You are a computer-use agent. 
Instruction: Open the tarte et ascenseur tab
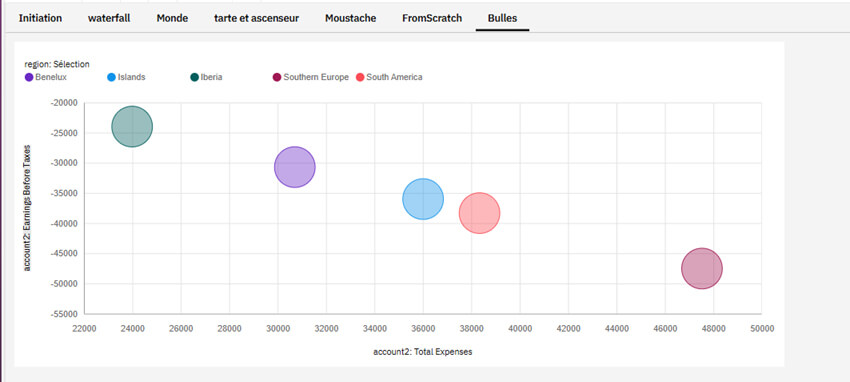coord(256,18)
